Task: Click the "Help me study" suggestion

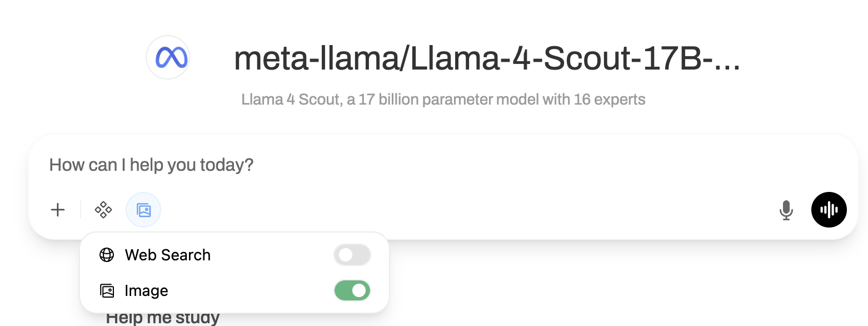Action: (x=163, y=318)
